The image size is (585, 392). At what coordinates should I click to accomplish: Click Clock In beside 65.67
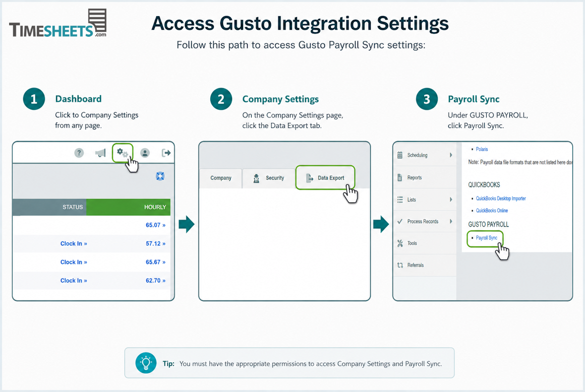74,262
